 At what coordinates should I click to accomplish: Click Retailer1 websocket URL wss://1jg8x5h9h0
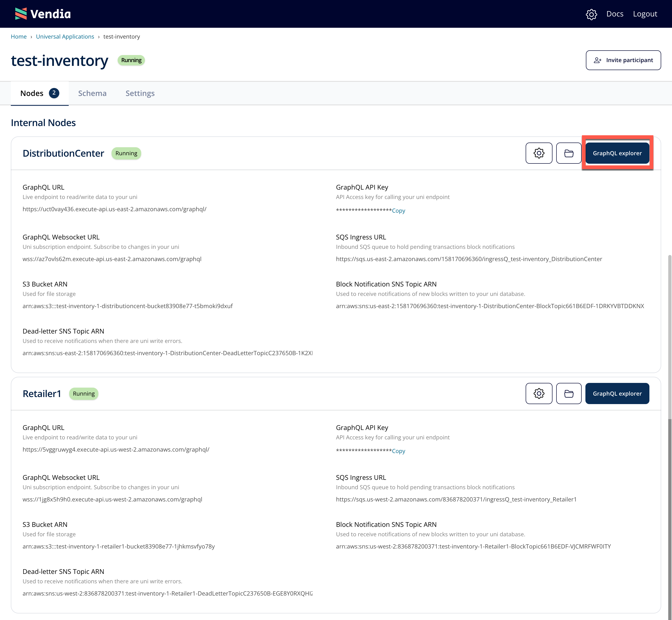[112, 499]
